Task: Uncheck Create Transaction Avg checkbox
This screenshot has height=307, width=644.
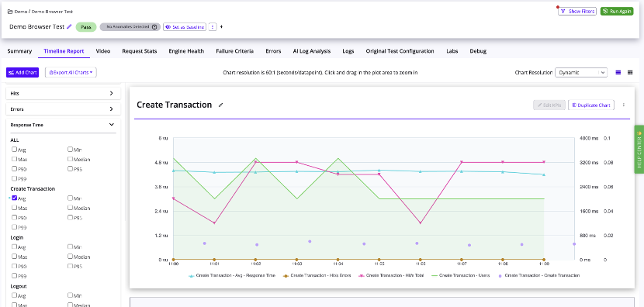Action: pos(15,198)
